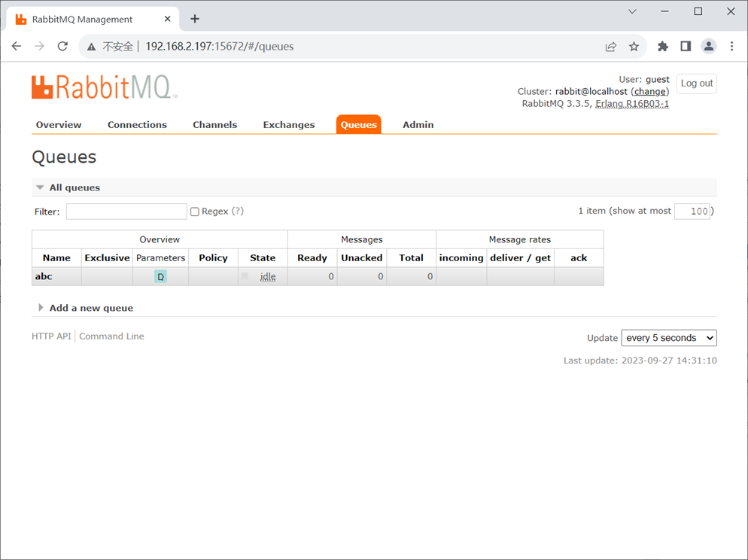This screenshot has width=748, height=560.
Task: Sort by the Policy column header
Action: [213, 258]
